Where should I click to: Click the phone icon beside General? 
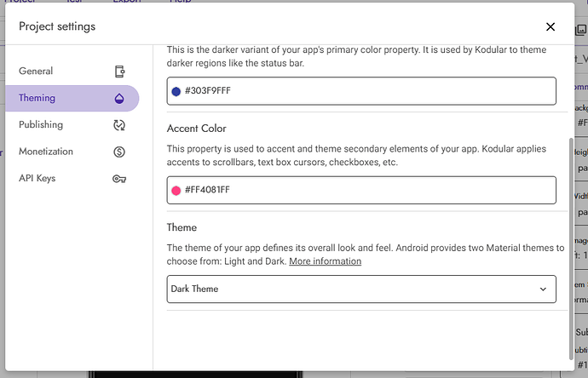(120, 72)
